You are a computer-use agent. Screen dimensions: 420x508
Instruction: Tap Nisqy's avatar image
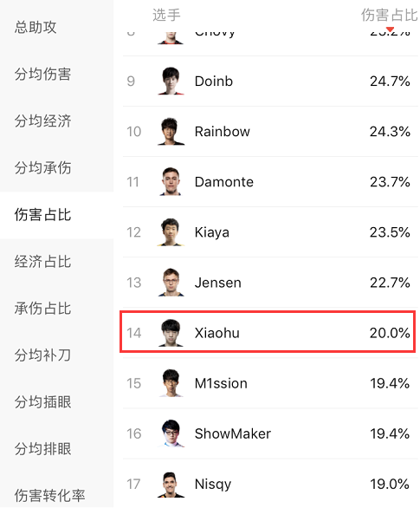point(171,484)
